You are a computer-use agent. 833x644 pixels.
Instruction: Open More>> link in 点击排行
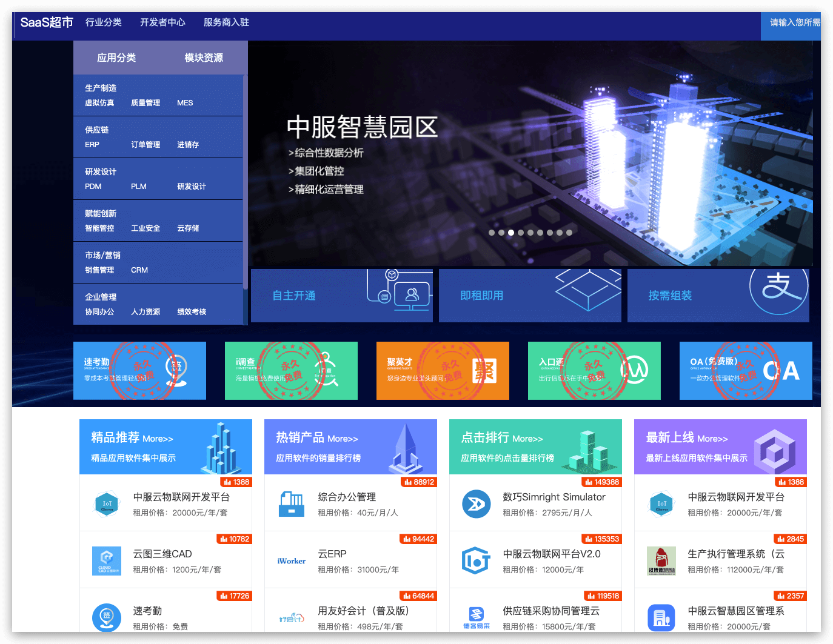coord(527,439)
